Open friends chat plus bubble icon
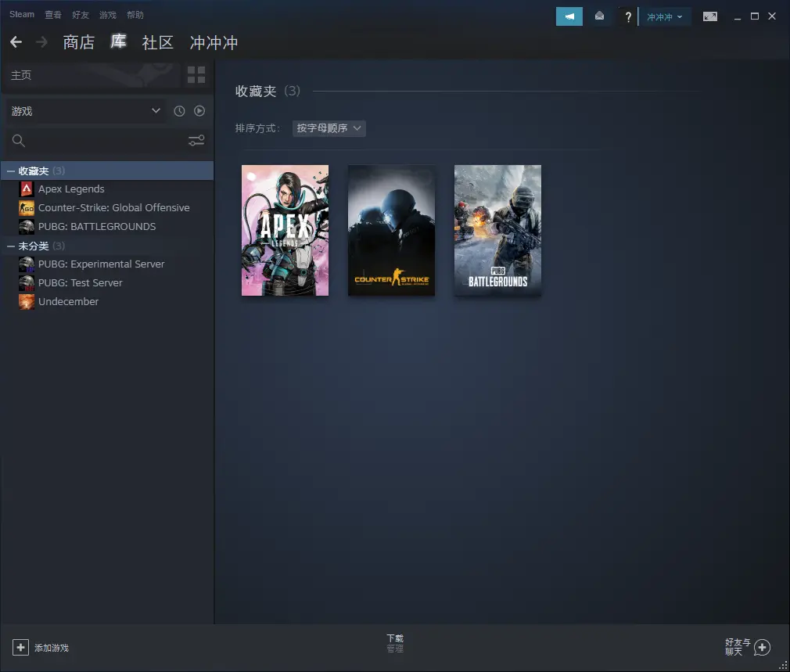Viewport: 790px width, 672px height. coord(763,647)
